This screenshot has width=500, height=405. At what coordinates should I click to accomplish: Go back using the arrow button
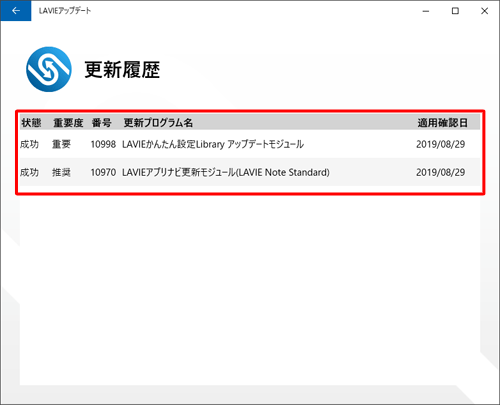pos(16,11)
